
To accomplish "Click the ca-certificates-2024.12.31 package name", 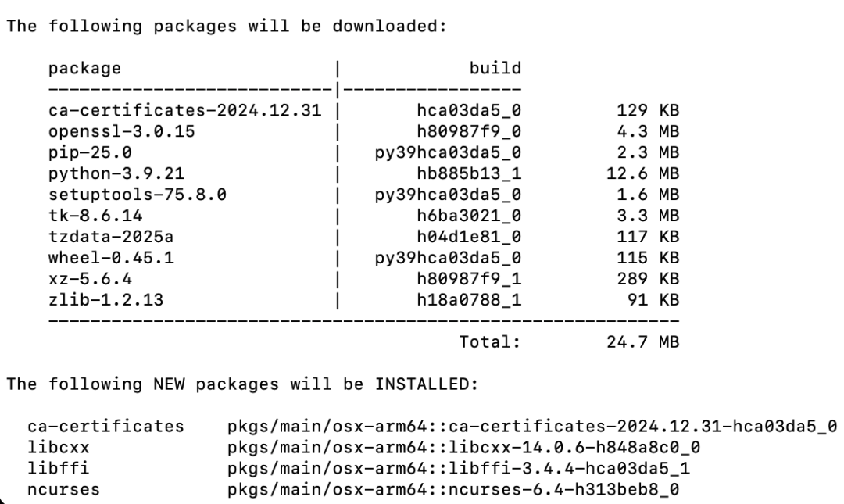I will 184,110.
